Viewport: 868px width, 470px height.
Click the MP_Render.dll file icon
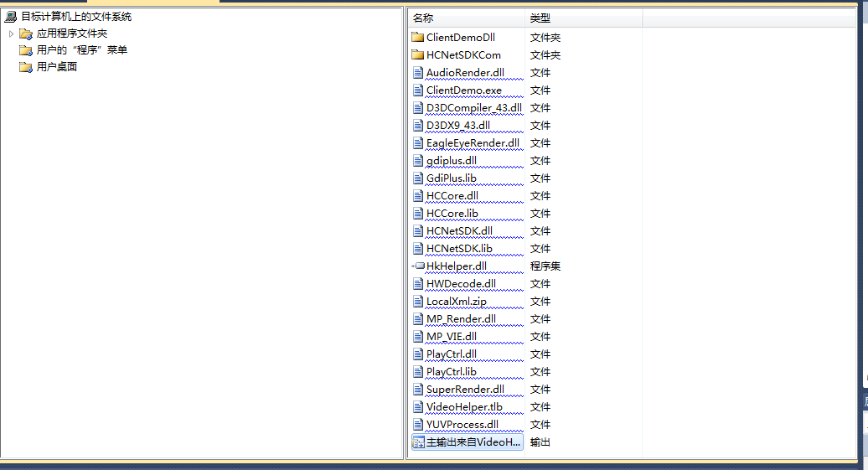(418, 319)
